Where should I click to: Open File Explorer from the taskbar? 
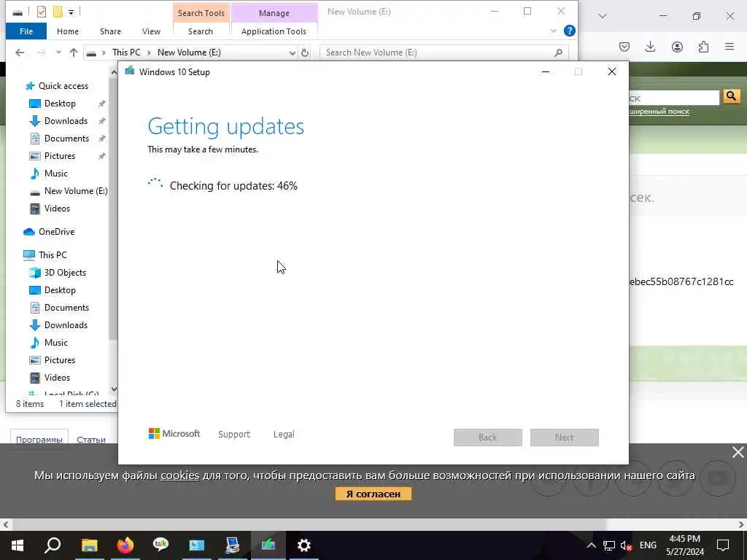pyautogui.click(x=89, y=545)
